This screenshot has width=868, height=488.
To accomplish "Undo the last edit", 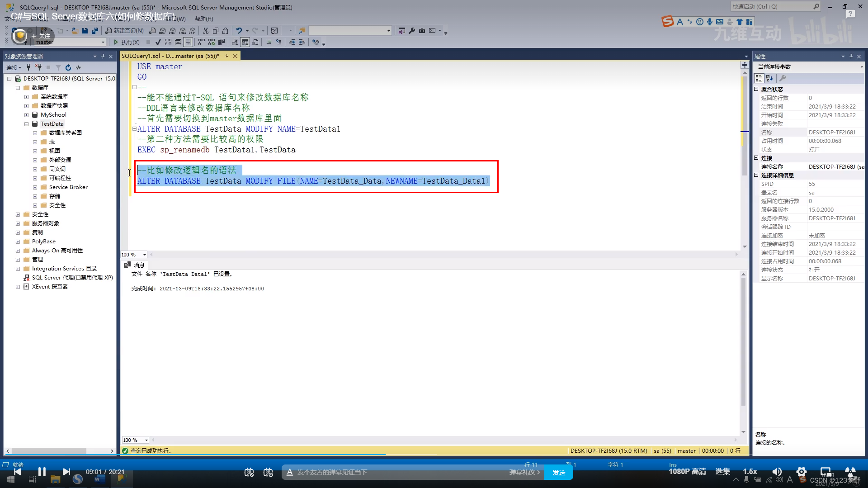I will point(239,31).
